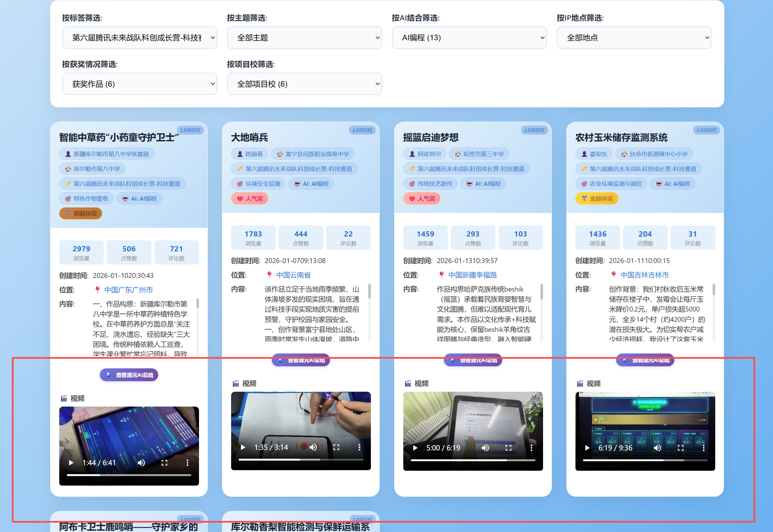This screenshot has width=773, height=532.
Task: Toggle volume on the 摇篮启迪梦想 video
Action: (x=485, y=448)
